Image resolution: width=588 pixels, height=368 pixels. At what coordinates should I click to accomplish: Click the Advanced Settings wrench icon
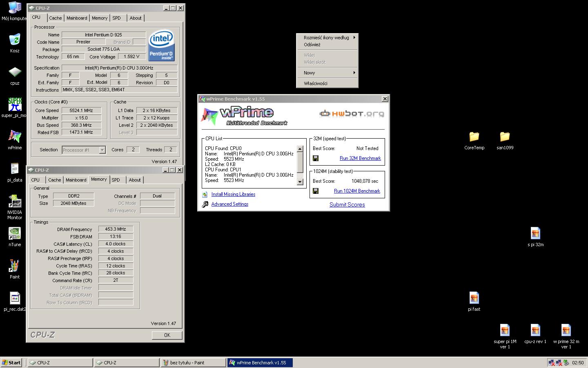(205, 204)
